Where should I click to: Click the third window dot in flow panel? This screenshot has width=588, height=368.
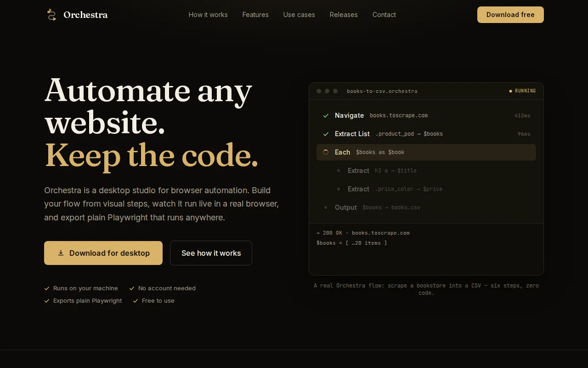[x=335, y=91]
